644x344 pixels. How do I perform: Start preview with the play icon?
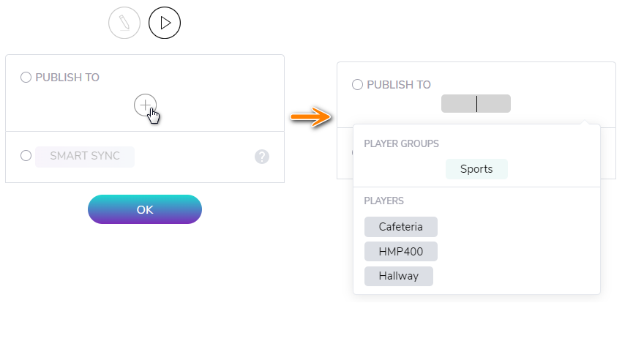point(165,23)
